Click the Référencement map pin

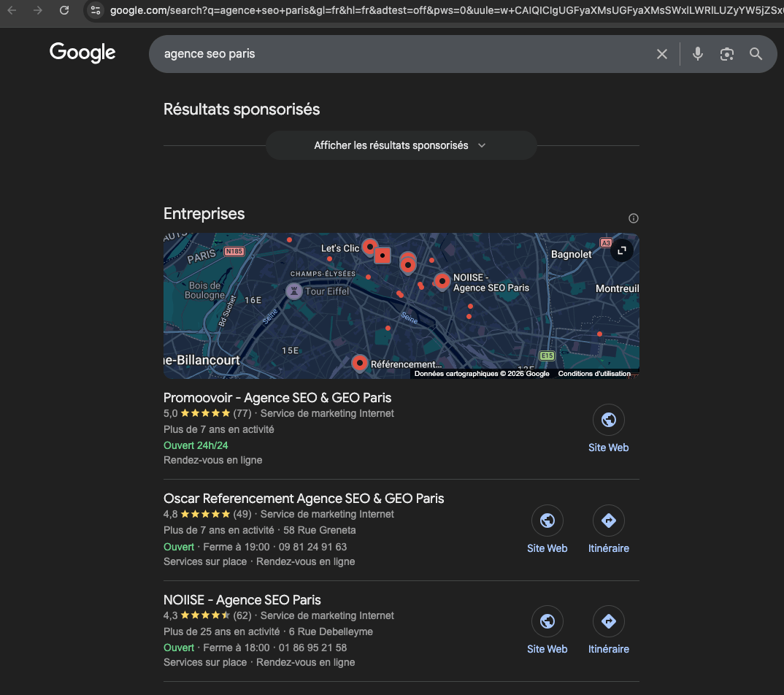pos(359,364)
